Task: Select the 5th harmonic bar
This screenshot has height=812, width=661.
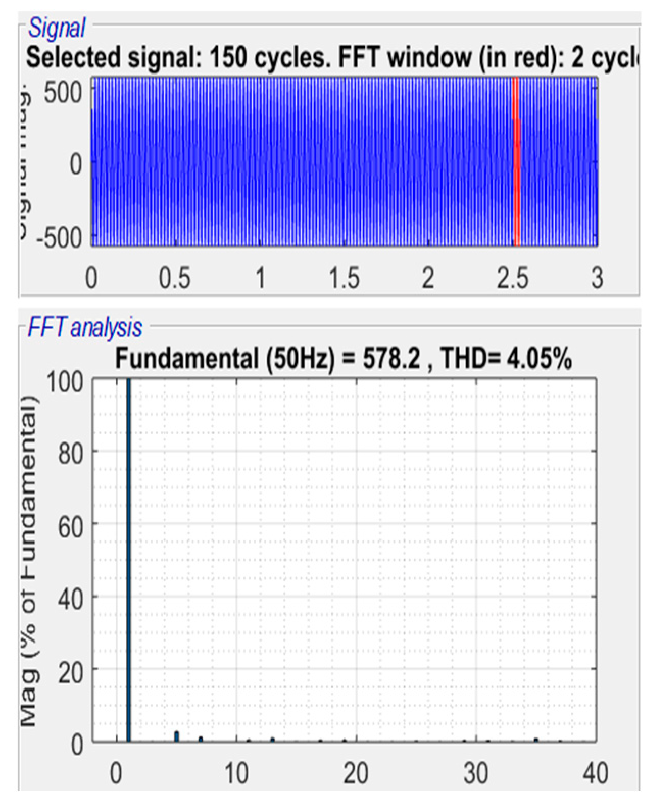Action: (x=177, y=736)
